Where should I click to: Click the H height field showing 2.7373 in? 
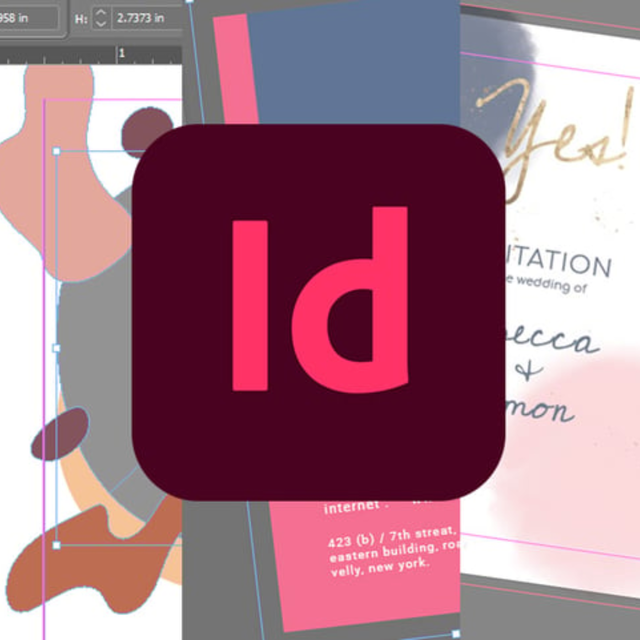(x=146, y=18)
